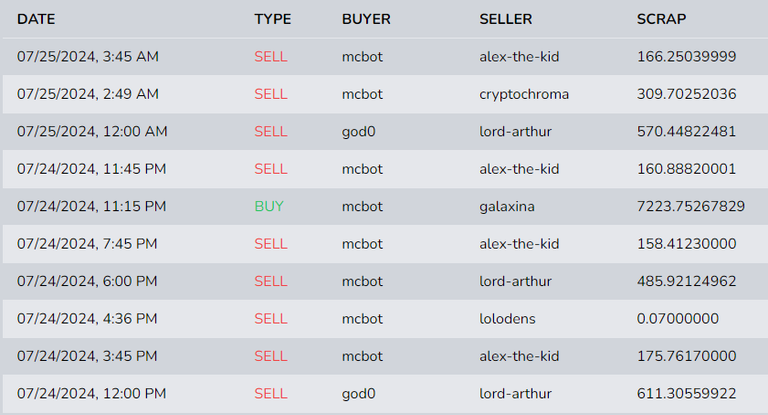Viewport: 768px width, 415px height.
Task: Select the 0.07000000 scrap value
Action: [x=677, y=318]
